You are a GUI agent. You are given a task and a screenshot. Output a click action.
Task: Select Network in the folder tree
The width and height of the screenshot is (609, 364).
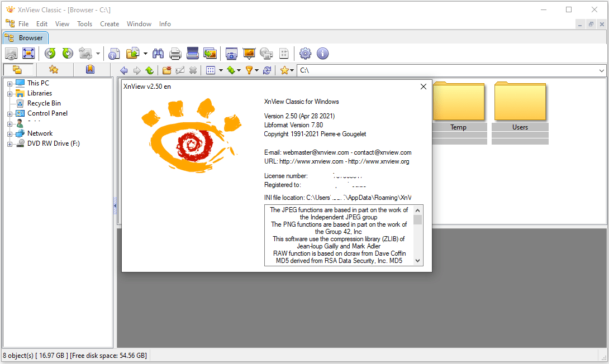(x=40, y=133)
